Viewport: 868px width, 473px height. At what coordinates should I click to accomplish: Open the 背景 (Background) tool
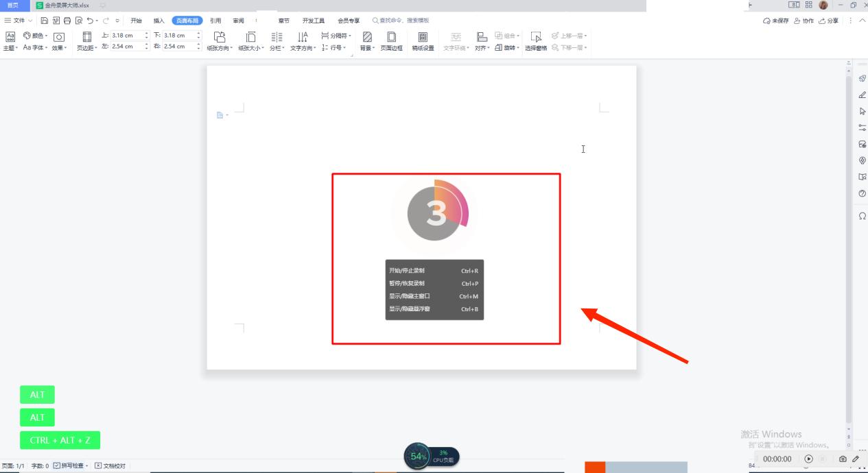(x=367, y=40)
